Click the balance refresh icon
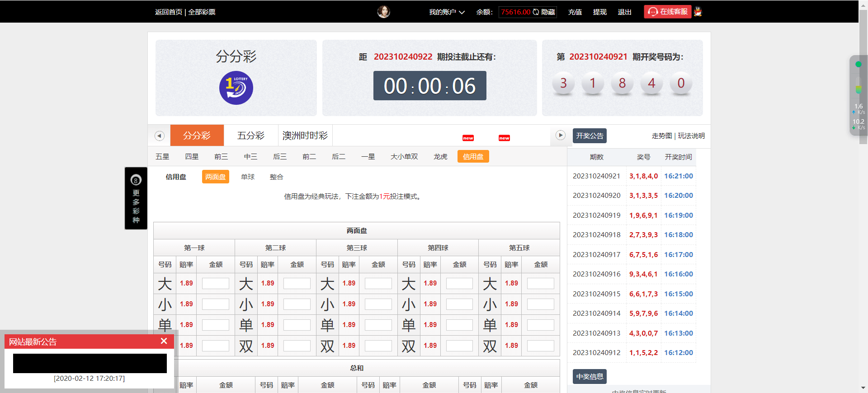 [536, 12]
